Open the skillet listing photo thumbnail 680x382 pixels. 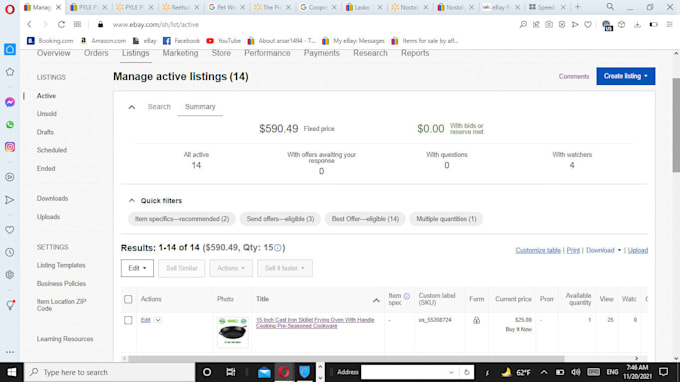coord(232,332)
